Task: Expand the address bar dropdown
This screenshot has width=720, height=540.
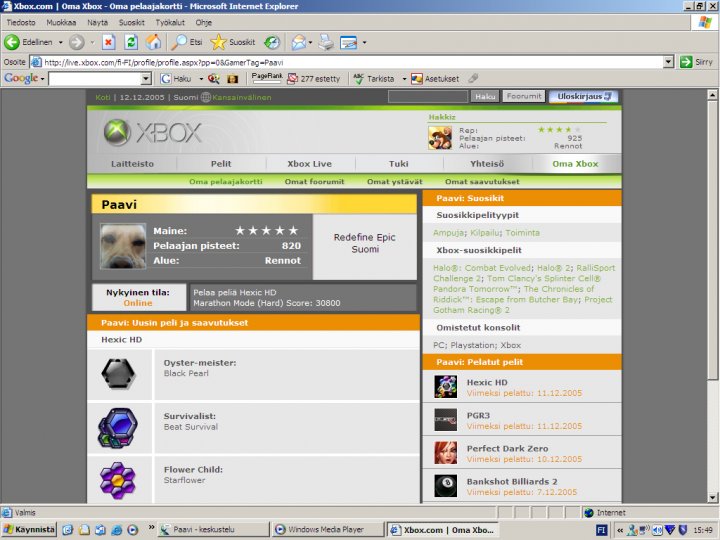Action: 669,62
